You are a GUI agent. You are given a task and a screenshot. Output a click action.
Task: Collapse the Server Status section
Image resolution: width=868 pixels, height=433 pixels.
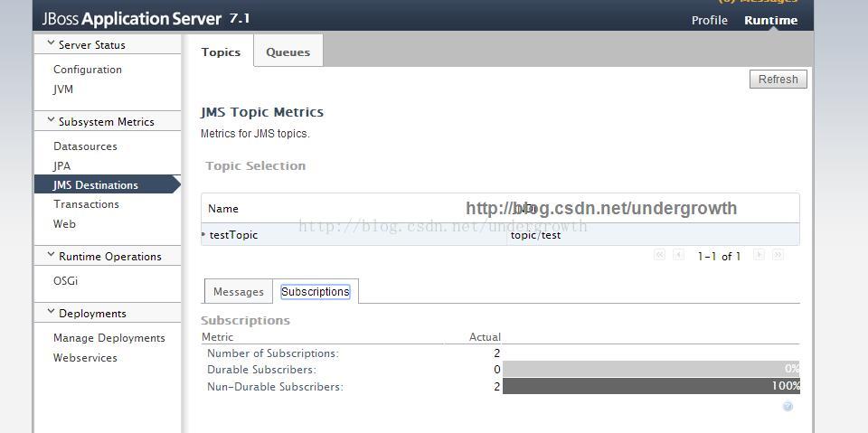point(51,43)
